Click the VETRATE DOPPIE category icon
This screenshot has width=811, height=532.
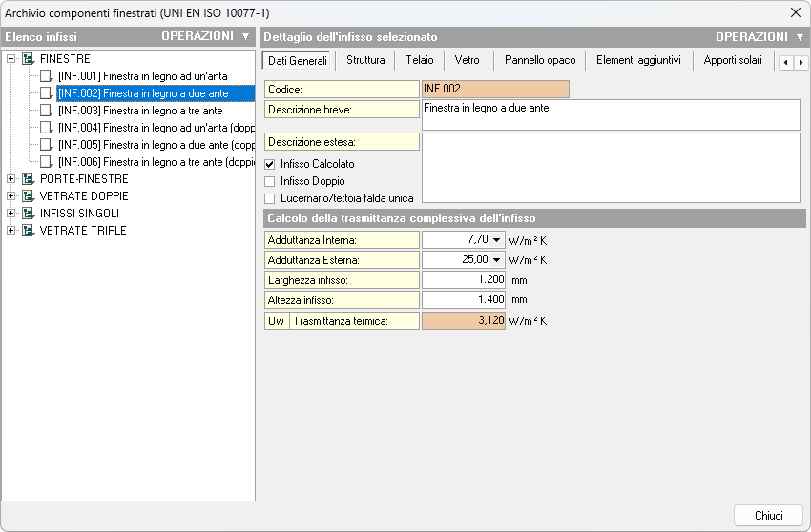coord(28,196)
